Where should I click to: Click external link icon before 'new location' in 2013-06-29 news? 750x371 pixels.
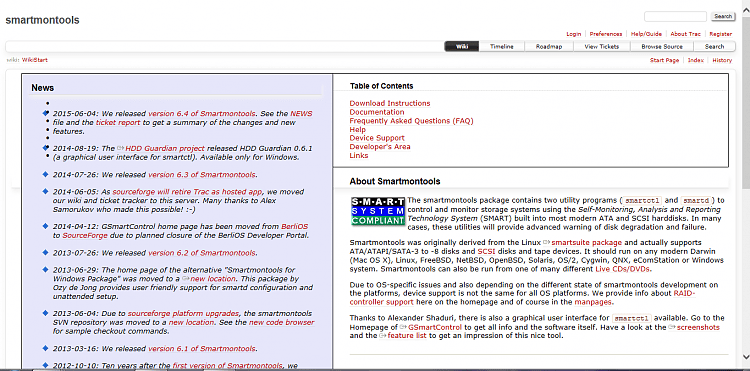186,279
